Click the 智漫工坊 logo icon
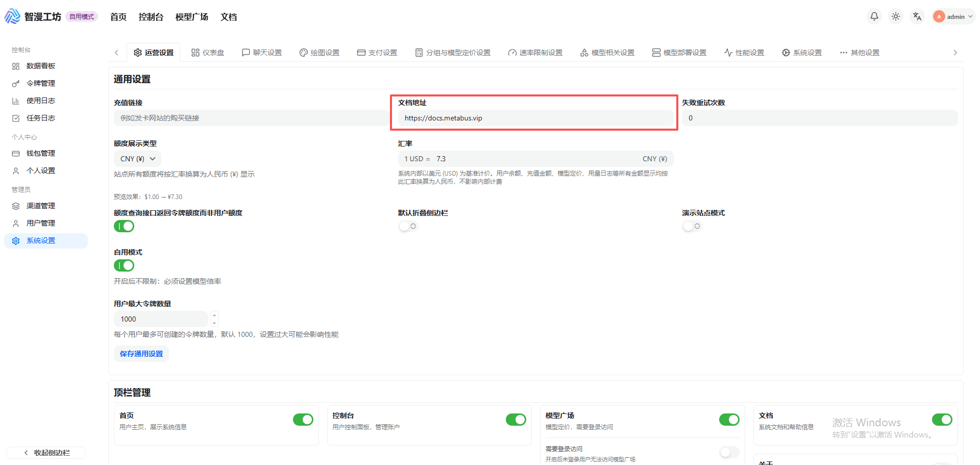The width and height of the screenshot is (980, 465). (12, 16)
